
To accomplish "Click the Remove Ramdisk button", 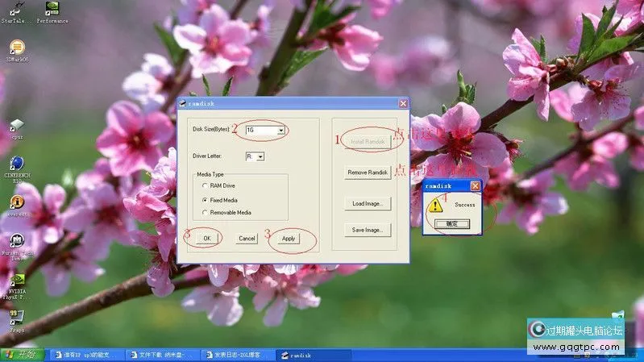I will [367, 173].
